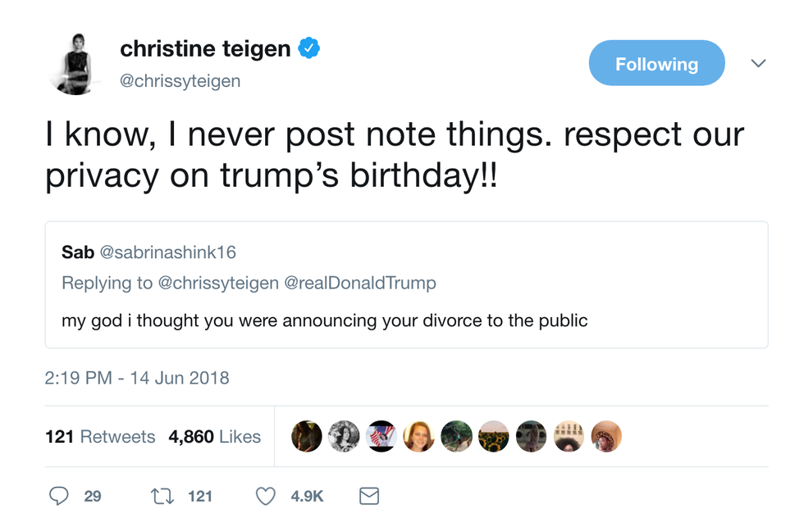View the 4,860 Likes list
The height and width of the screenshot is (532, 804).
[x=214, y=437]
